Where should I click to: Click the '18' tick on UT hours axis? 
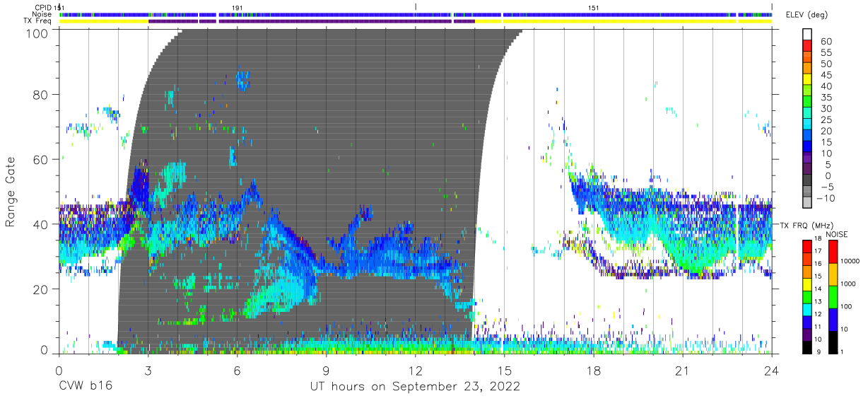coord(594,369)
